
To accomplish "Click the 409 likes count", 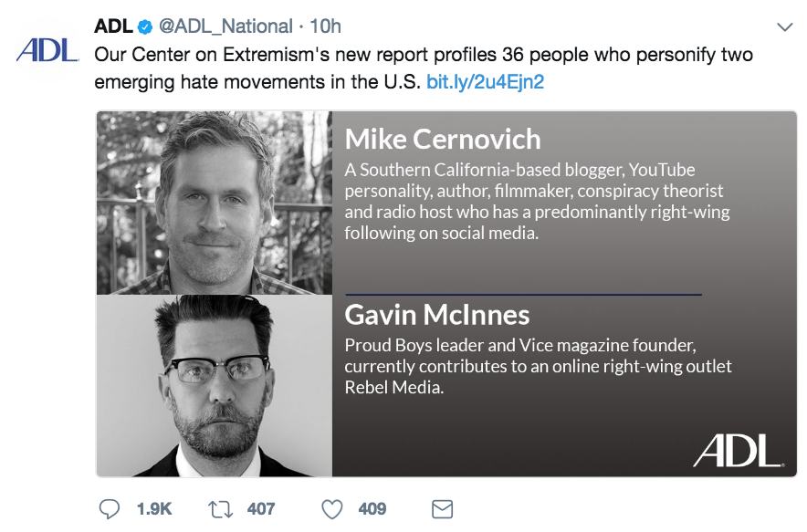I will pyautogui.click(x=372, y=508).
